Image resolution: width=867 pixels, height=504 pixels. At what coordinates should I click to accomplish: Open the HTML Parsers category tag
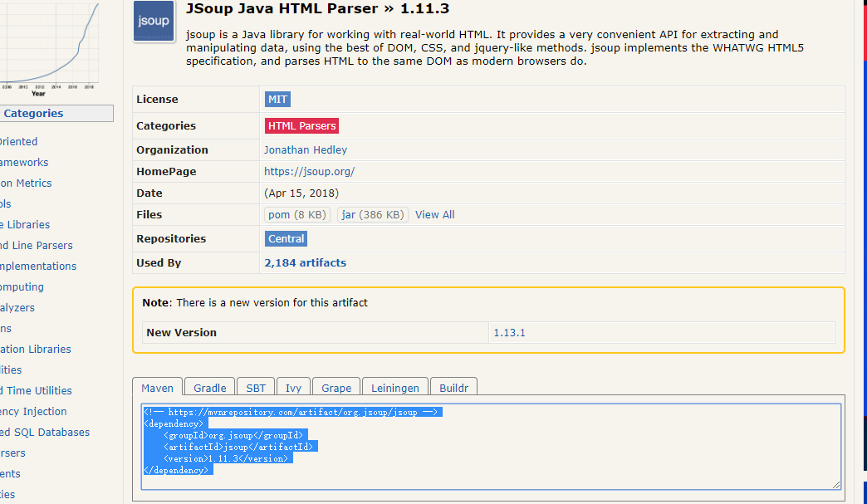tap(302, 126)
